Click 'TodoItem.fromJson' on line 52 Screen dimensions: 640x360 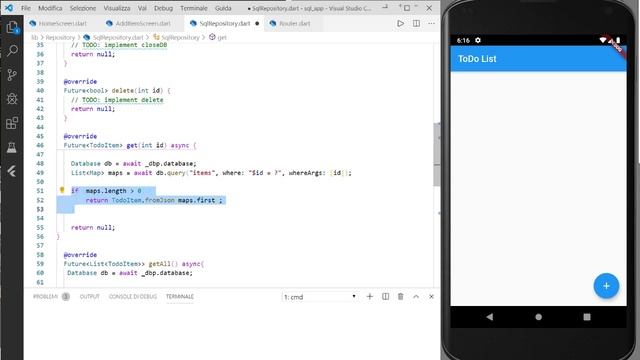click(x=143, y=200)
